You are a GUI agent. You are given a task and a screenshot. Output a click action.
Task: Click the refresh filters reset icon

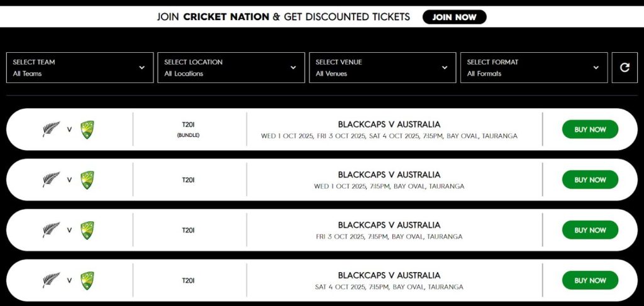point(625,68)
